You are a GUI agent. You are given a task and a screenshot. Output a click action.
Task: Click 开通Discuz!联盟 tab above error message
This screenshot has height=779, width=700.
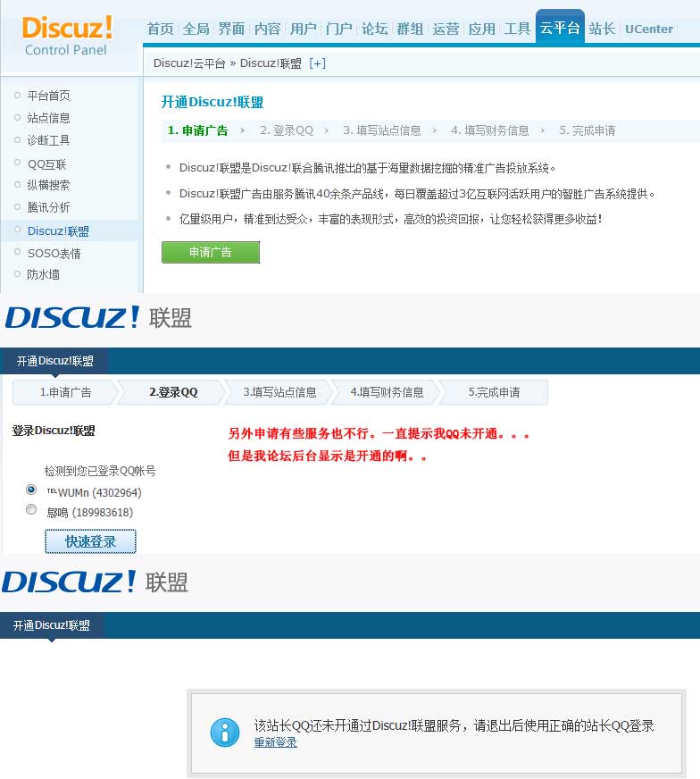pyautogui.click(x=52, y=625)
